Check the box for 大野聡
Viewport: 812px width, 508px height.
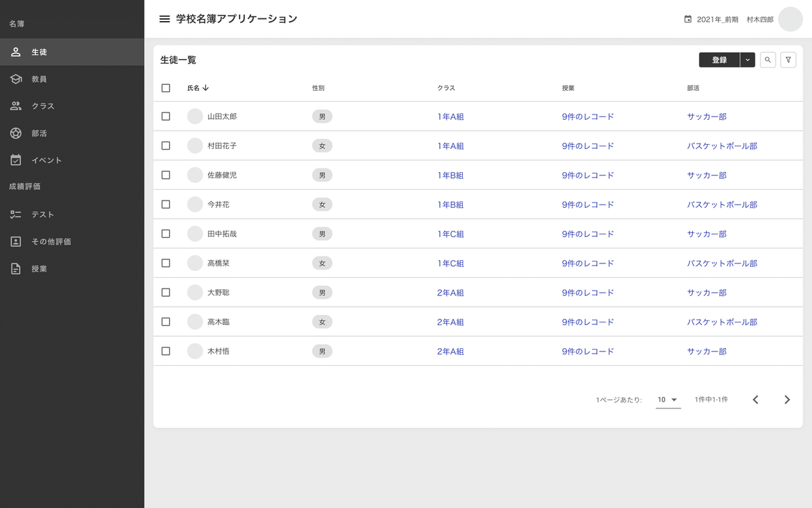pos(166,293)
